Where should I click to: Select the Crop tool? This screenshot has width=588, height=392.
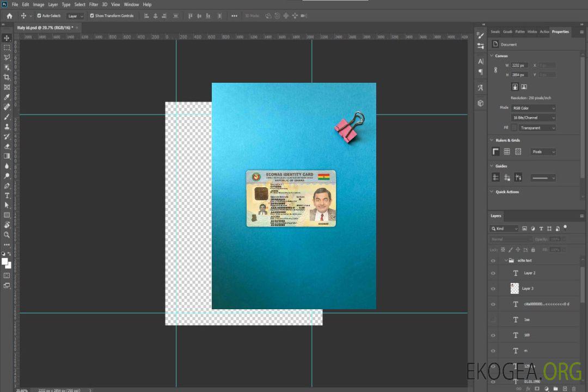(x=7, y=77)
